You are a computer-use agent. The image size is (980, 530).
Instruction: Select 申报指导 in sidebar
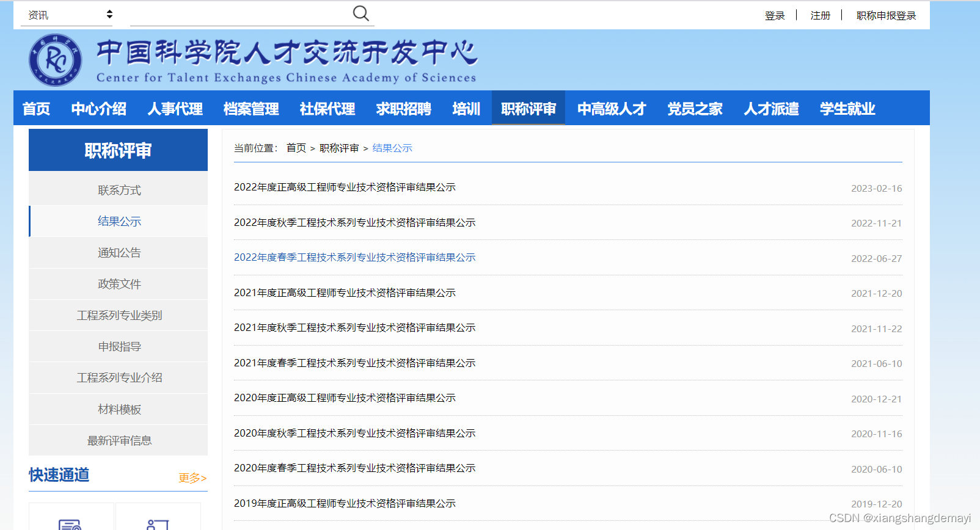click(x=119, y=346)
